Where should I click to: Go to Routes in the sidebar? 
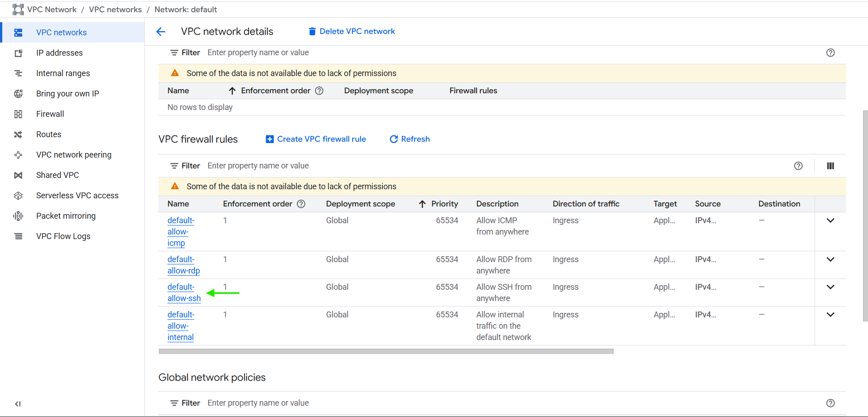[48, 134]
